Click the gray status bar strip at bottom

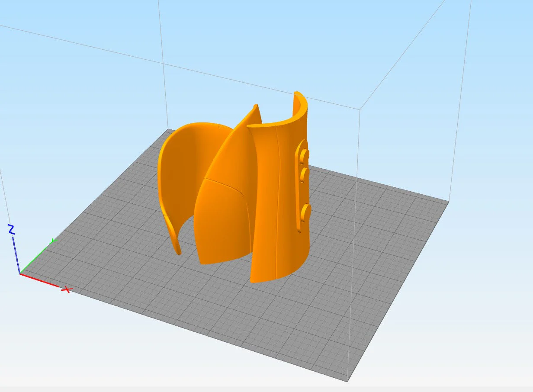tap(266, 389)
